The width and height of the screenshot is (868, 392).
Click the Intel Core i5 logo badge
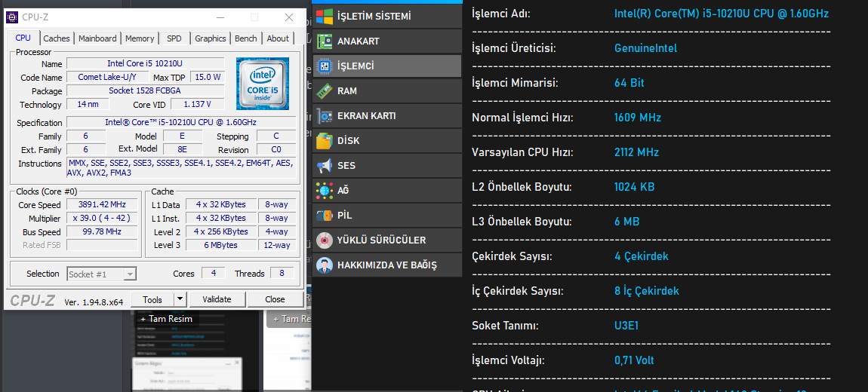(262, 83)
